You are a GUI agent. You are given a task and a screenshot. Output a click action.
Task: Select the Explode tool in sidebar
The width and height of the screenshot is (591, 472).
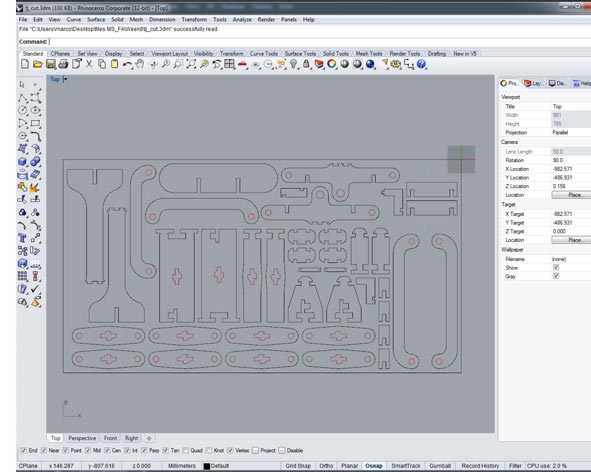coord(36,187)
